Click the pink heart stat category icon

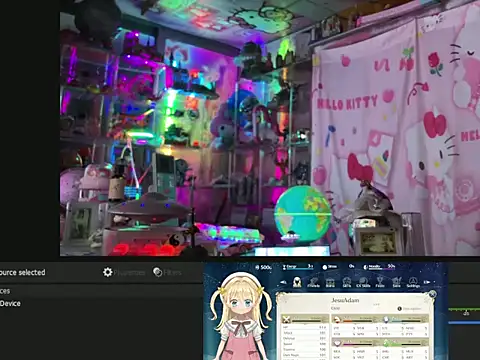337,343
